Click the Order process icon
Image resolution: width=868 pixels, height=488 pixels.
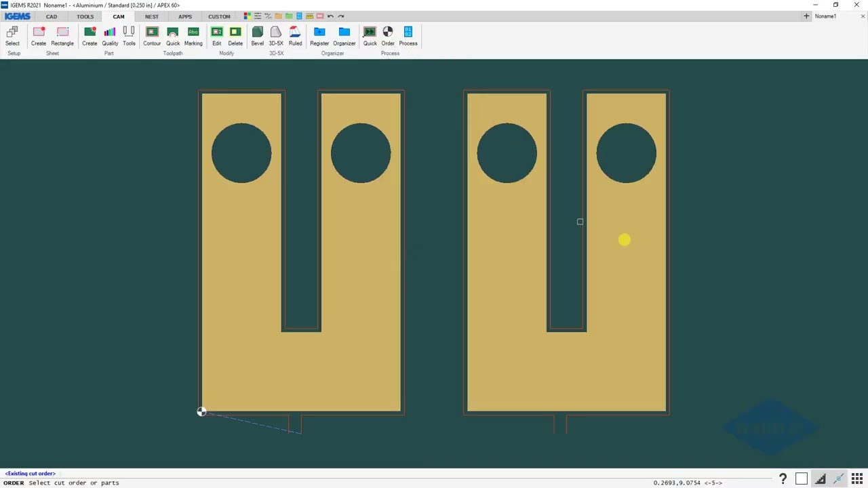(x=388, y=37)
